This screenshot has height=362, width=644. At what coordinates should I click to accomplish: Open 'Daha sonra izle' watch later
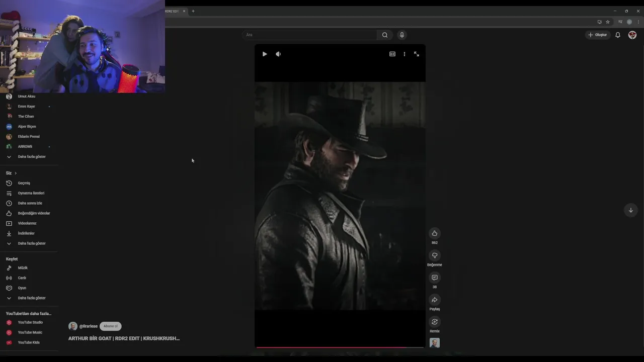(x=31, y=203)
